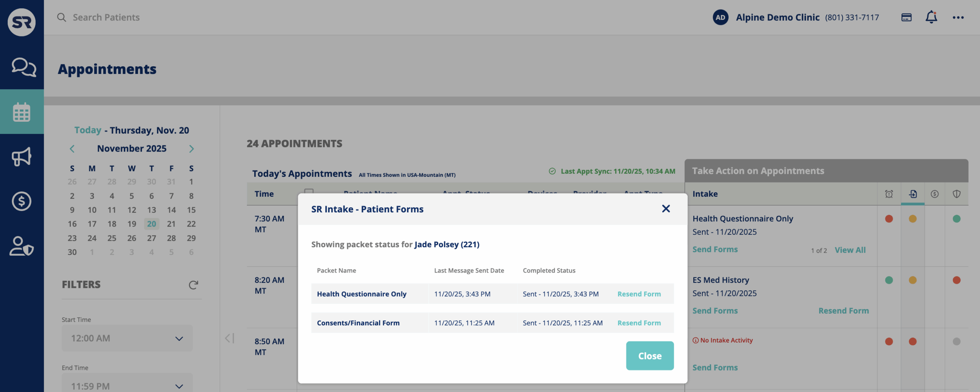Select the Appointments calendar icon in sidebar
Screen dimensions: 980x392
click(22, 112)
